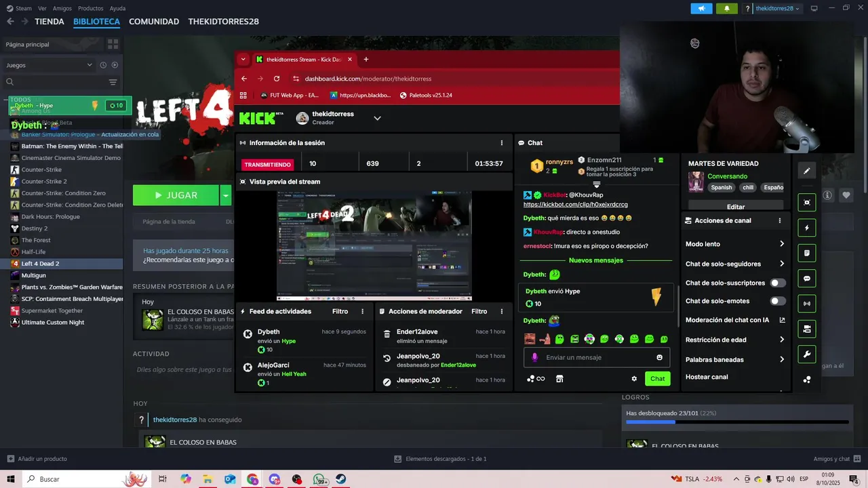Open Amigos menu in Steam menu bar
Screen dimensions: 868x488
click(62, 8)
